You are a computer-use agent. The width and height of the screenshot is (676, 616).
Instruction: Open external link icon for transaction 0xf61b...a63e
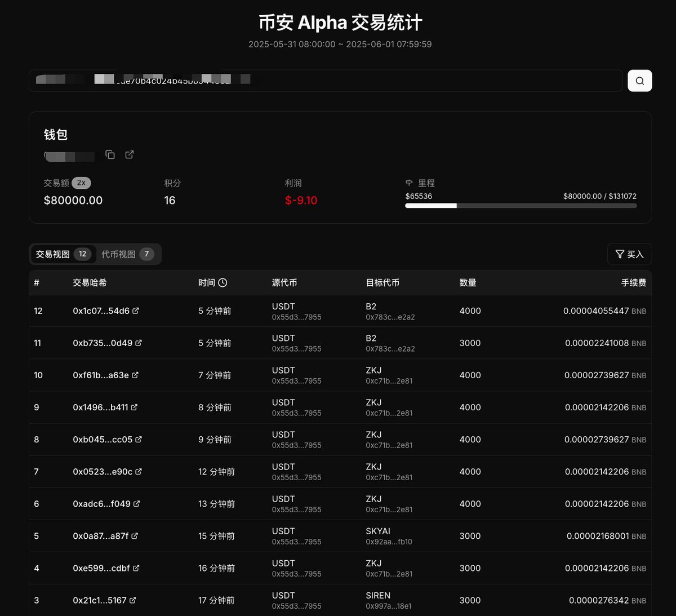tap(135, 375)
